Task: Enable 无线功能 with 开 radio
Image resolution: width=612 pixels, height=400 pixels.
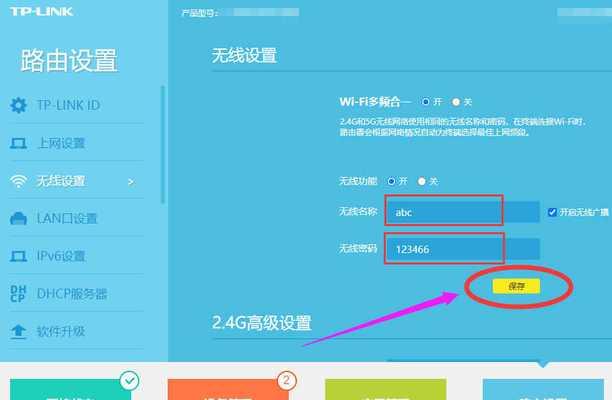Action: (391, 181)
